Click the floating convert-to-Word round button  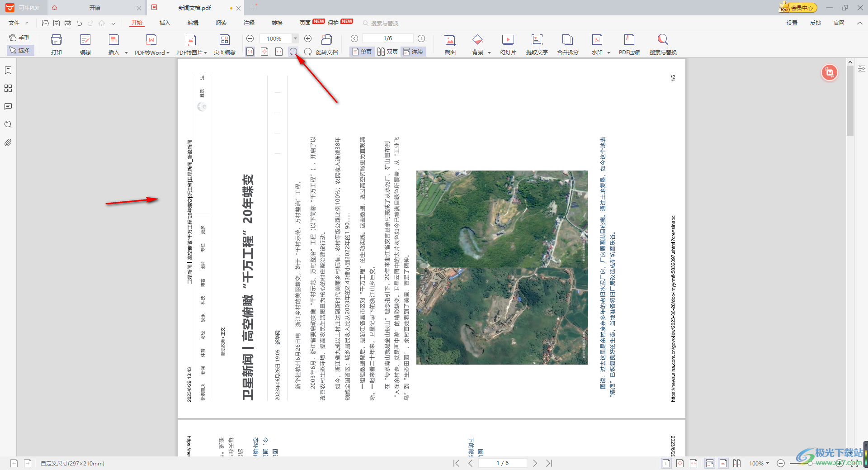830,72
